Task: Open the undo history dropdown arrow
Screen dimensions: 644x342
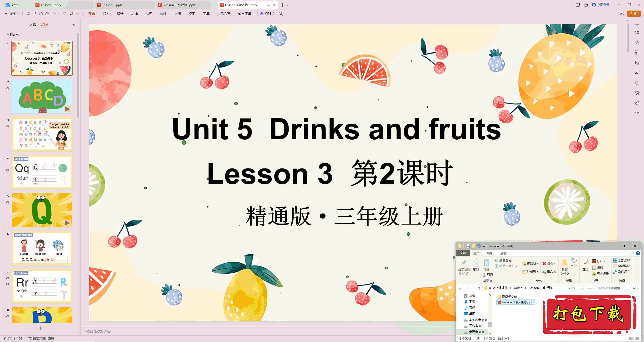Action: [x=58, y=14]
